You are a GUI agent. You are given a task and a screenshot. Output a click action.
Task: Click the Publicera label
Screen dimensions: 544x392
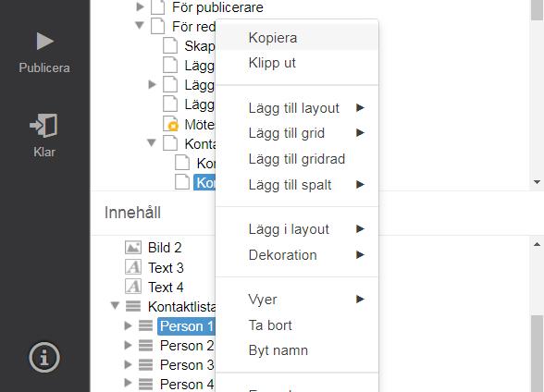click(44, 67)
